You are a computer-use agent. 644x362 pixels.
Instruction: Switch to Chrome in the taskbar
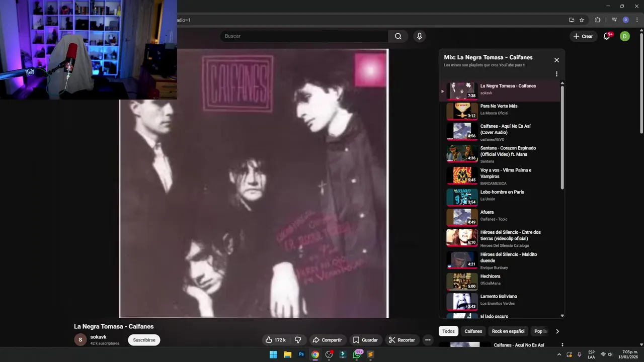coord(315,354)
